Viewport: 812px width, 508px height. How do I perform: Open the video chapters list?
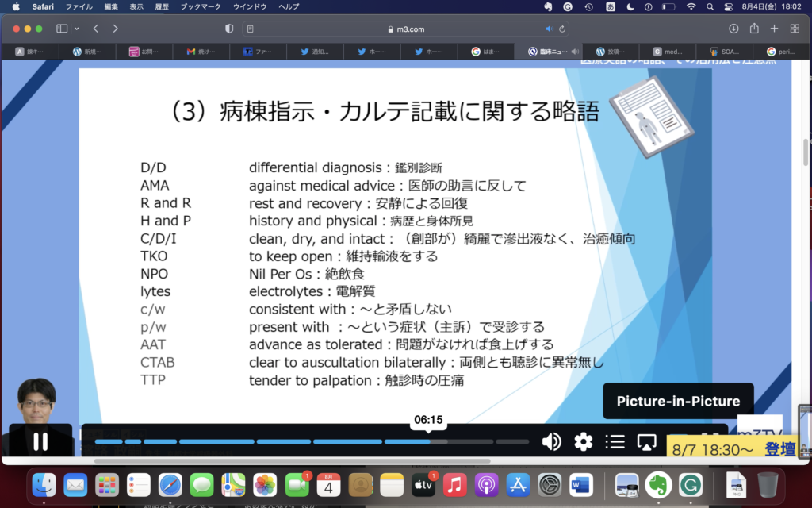point(615,442)
